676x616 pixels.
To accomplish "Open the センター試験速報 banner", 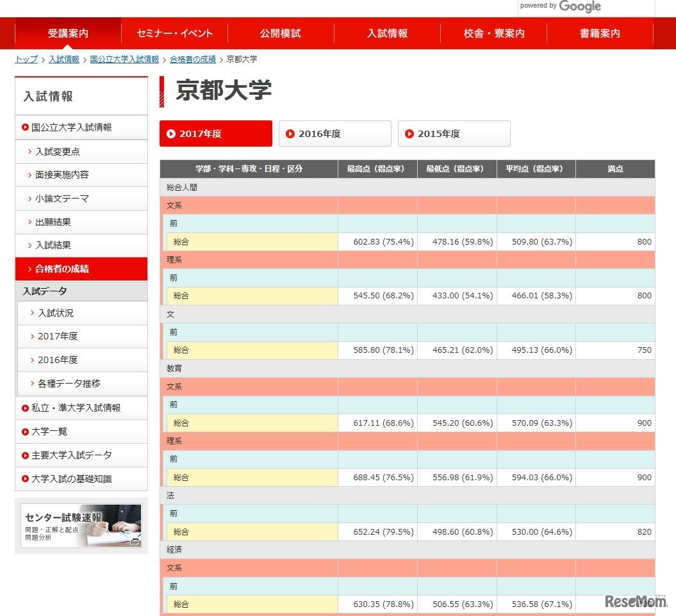I will (x=81, y=525).
